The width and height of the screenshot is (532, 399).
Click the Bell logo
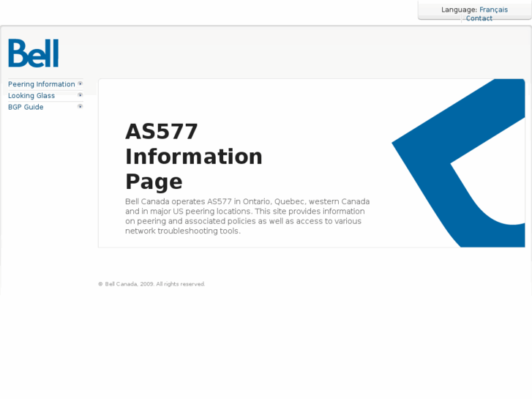(33, 53)
